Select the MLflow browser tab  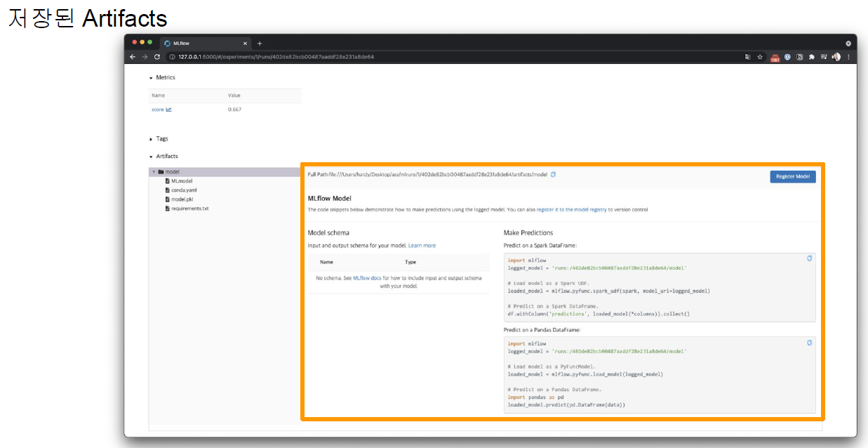click(x=206, y=43)
